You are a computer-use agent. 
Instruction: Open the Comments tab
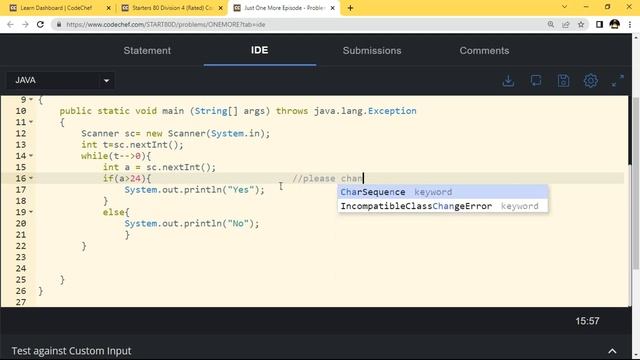tap(484, 51)
